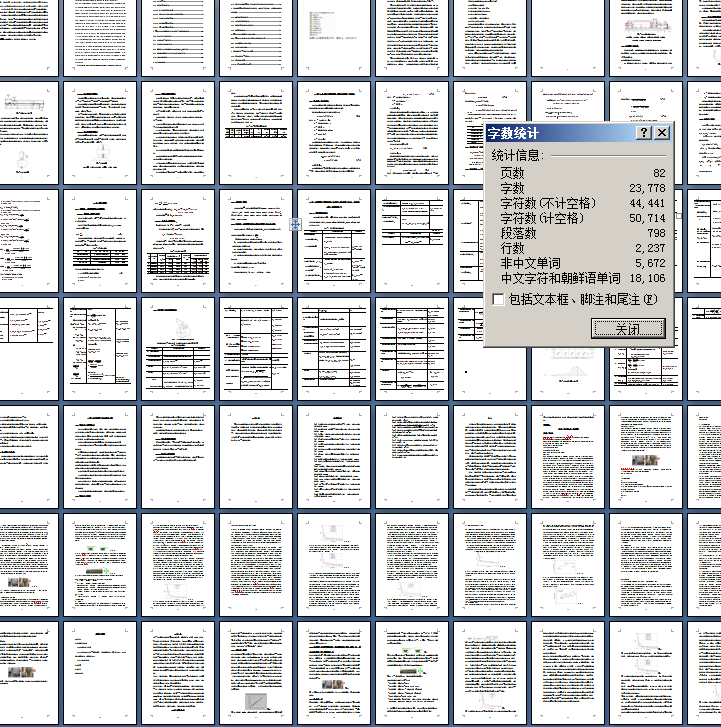Click the 行数 2,237 row

click(582, 248)
